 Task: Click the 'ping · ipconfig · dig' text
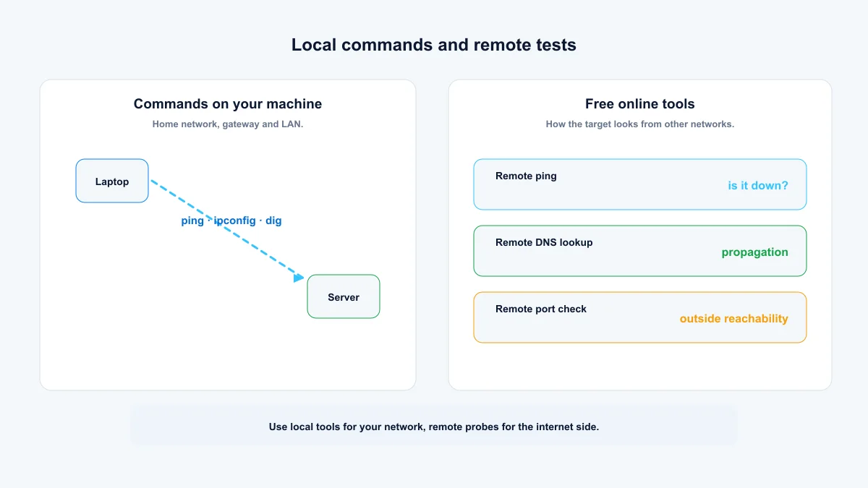(x=231, y=221)
